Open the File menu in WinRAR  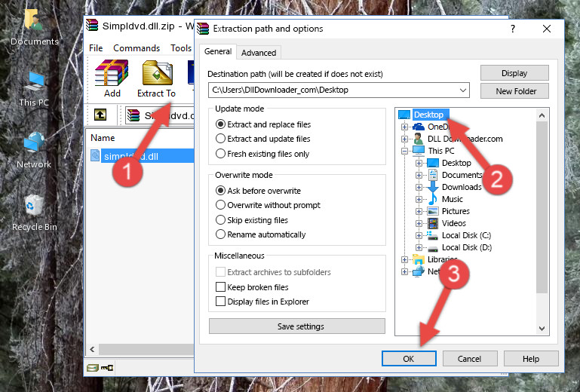96,48
